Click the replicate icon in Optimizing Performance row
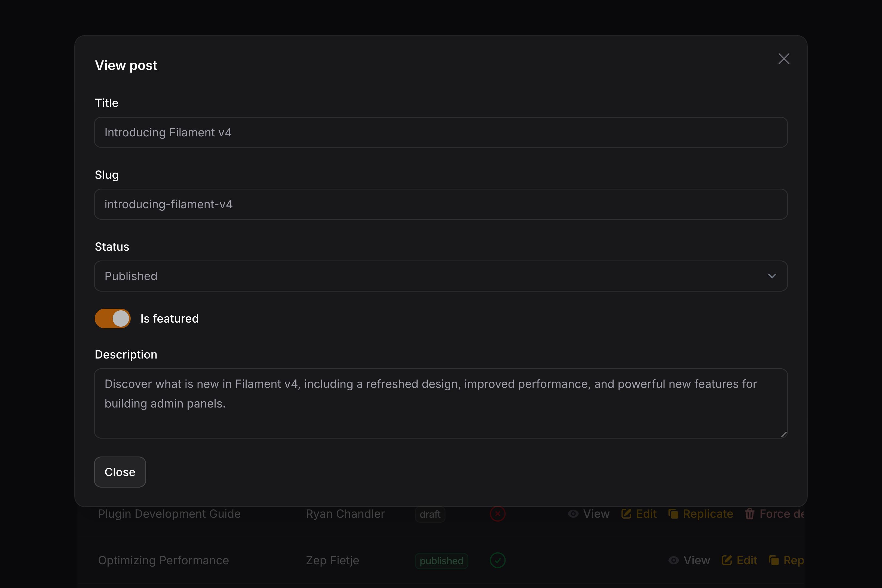 pyautogui.click(x=774, y=560)
